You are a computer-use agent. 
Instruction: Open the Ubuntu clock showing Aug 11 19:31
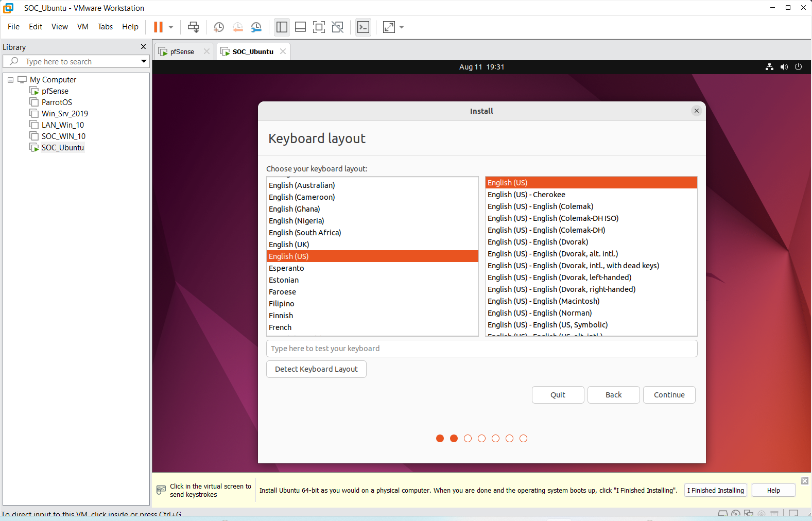click(481, 67)
